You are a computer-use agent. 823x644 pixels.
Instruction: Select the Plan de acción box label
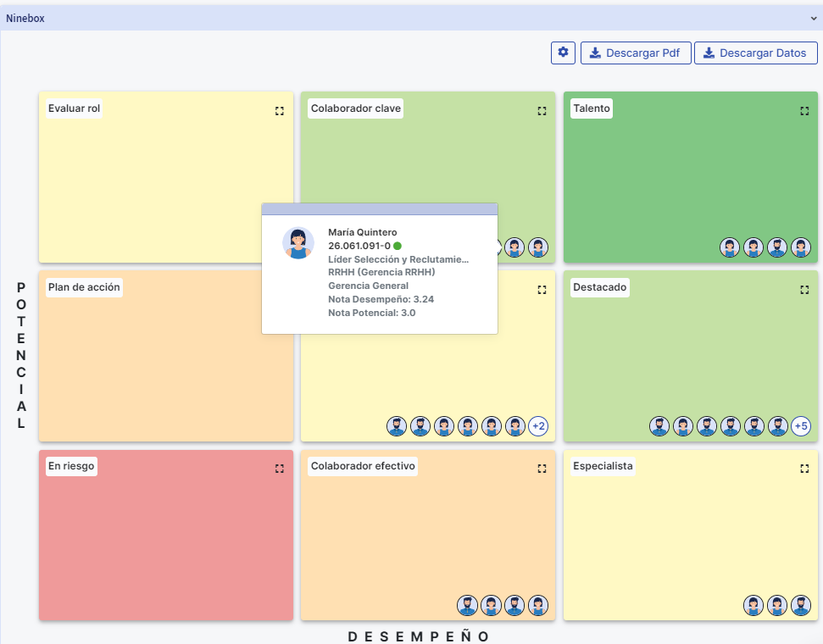click(x=85, y=287)
